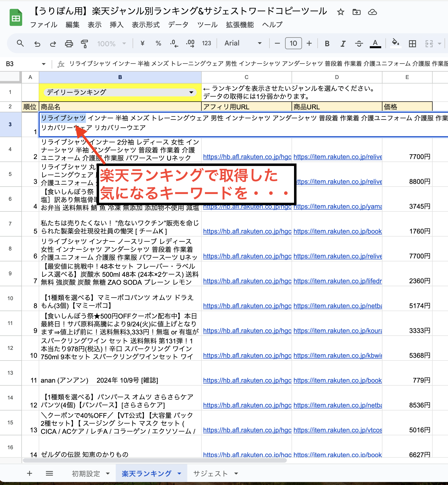
Task: Expand the zoom 100% dropdown
Action: click(112, 44)
